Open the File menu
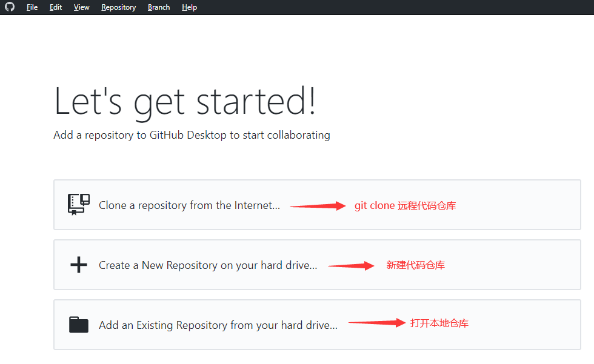 coord(32,7)
